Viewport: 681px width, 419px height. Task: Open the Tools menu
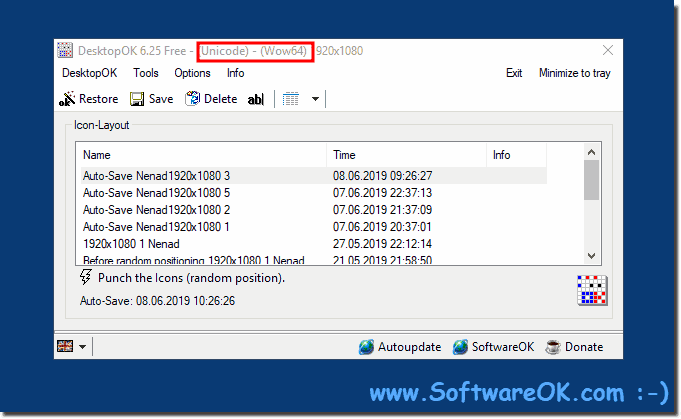click(x=145, y=73)
